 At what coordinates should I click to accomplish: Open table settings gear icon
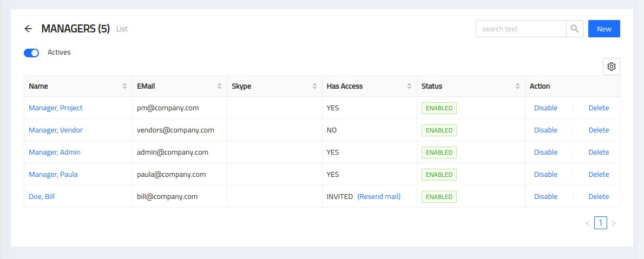(611, 67)
